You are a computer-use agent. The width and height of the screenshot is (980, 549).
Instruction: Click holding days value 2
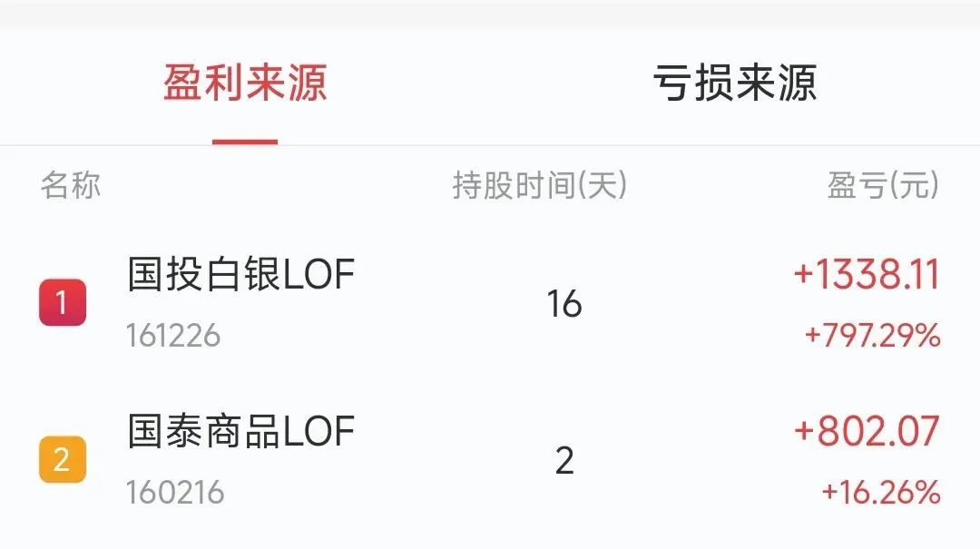tap(564, 461)
